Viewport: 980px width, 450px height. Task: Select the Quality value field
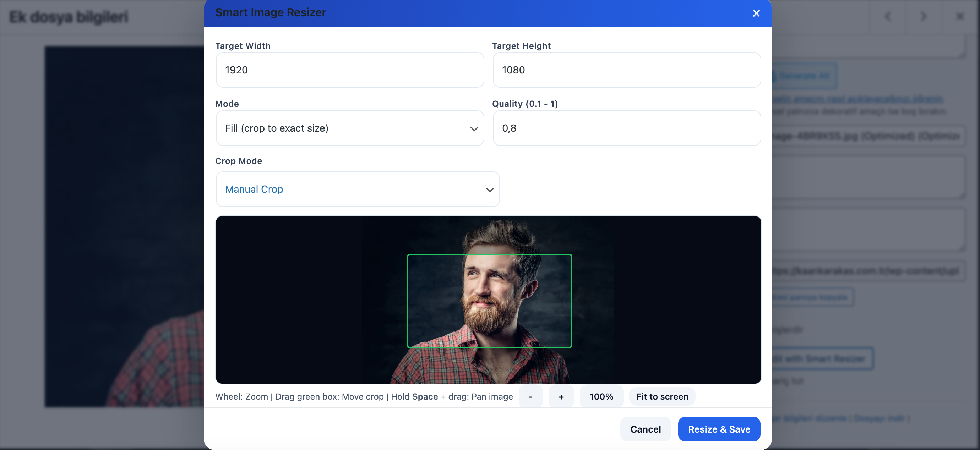(x=626, y=128)
